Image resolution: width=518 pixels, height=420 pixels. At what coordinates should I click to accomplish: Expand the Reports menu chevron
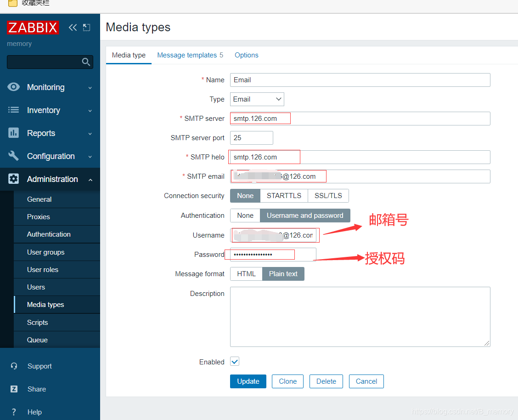pyautogui.click(x=90, y=134)
